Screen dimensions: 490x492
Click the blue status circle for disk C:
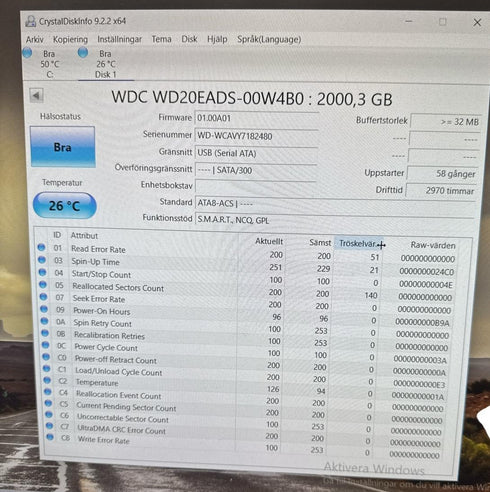pyautogui.click(x=27, y=53)
